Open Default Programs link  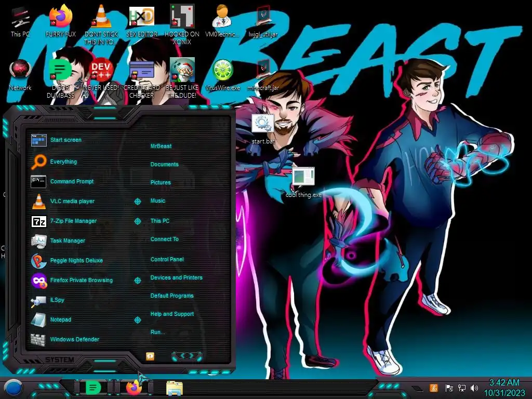click(x=171, y=296)
